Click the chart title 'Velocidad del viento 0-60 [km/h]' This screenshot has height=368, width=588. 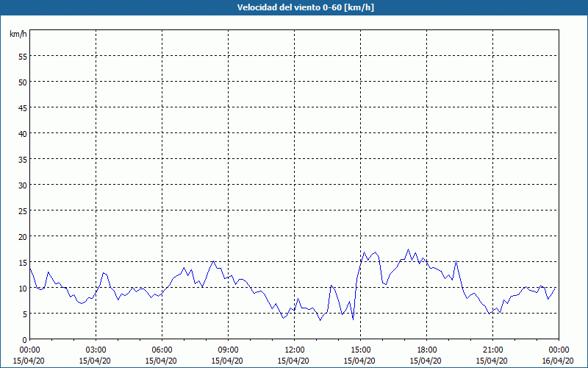point(306,7)
